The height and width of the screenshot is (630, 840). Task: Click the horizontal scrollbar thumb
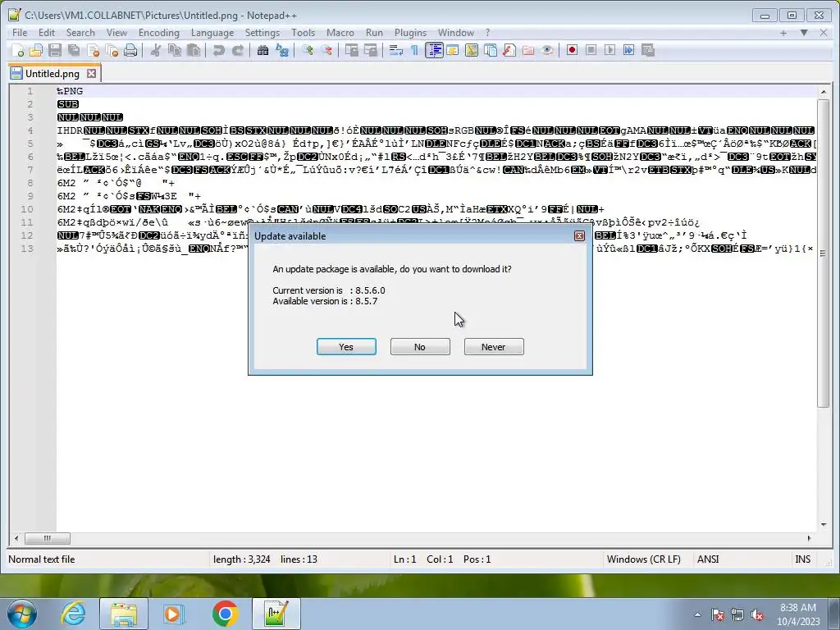[47, 538]
